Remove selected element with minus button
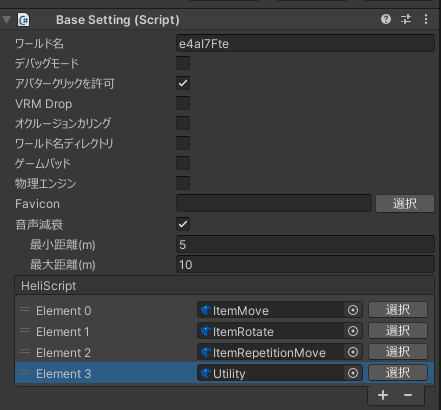This screenshot has width=441, height=410. tap(408, 395)
